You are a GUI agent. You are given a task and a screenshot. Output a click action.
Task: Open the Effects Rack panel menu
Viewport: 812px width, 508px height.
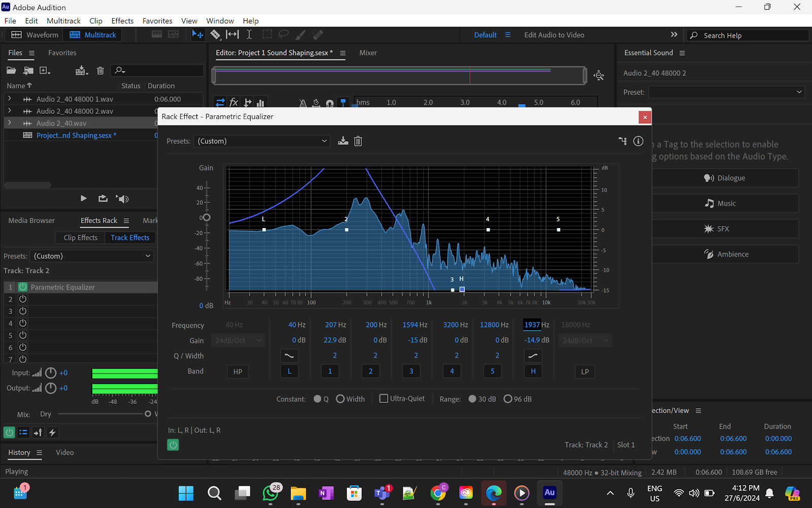[126, 220]
